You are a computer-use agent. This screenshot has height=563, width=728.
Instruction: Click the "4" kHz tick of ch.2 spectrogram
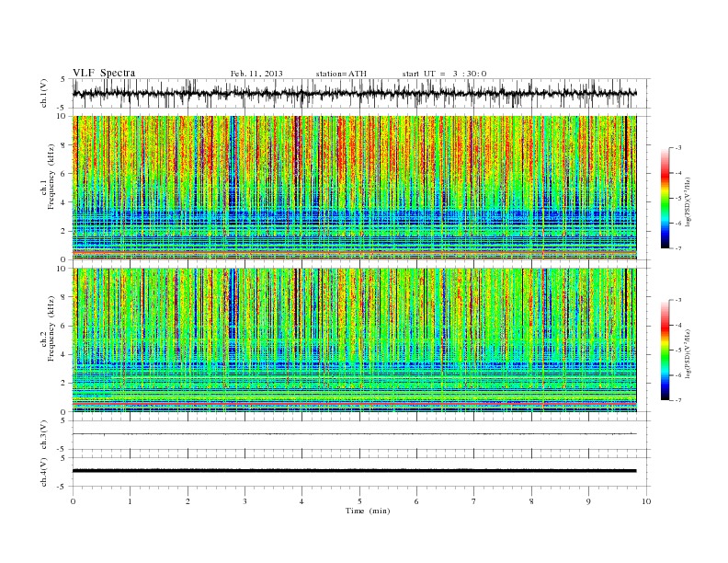tap(64, 354)
